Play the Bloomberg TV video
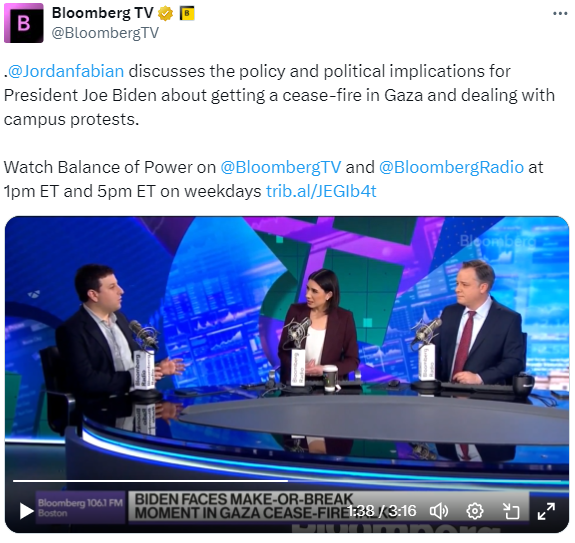The width and height of the screenshot is (575, 543). coord(26,511)
